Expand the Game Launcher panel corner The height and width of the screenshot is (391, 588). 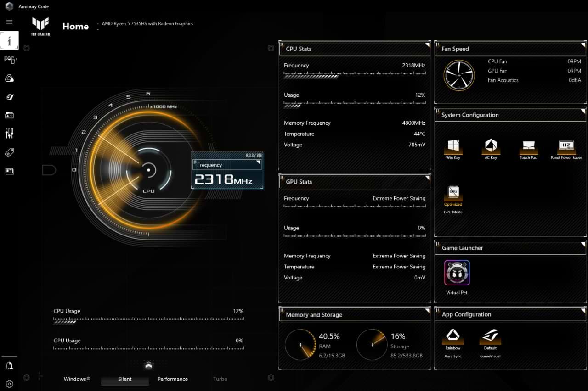[583, 244]
